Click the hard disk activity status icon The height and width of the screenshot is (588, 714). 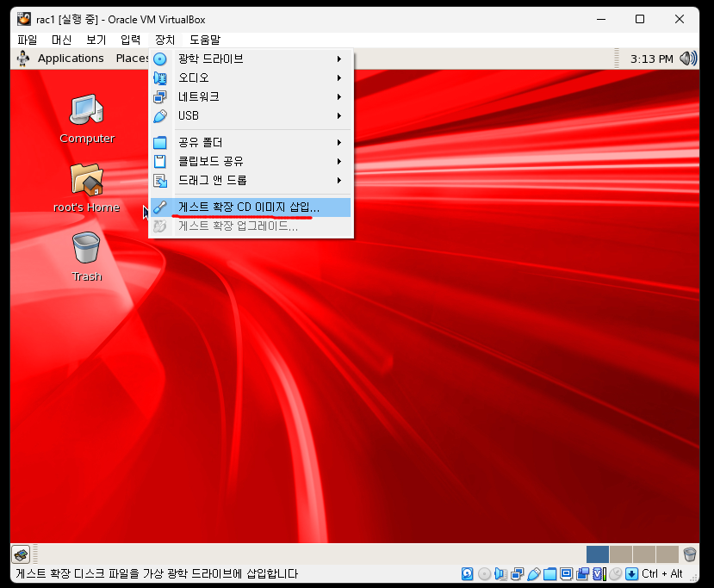[x=467, y=574]
